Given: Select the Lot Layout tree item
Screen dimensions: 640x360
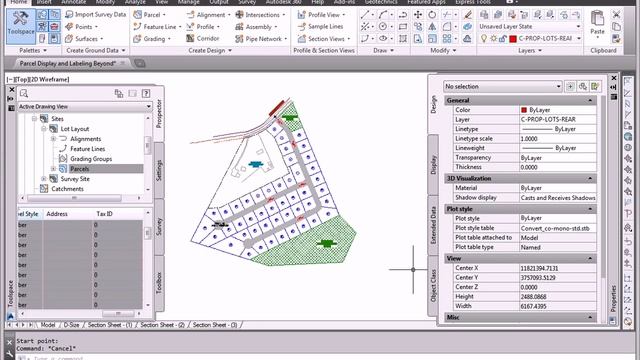Looking at the screenshot, I should 75,129.
